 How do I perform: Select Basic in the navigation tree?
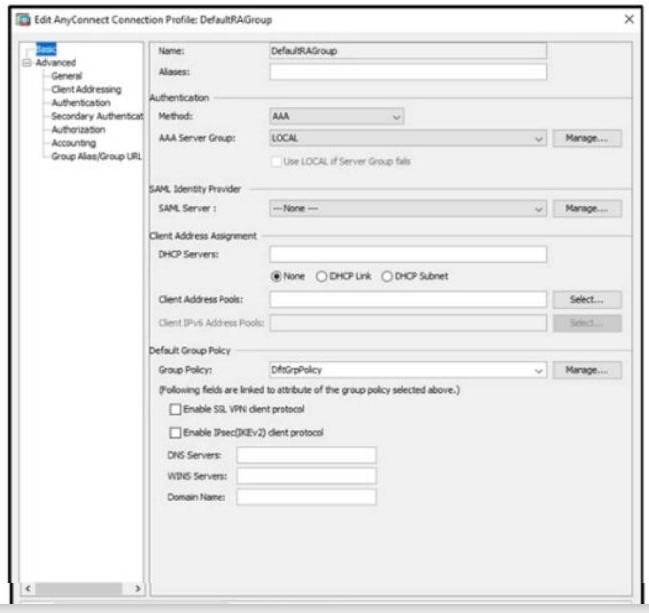46,48
